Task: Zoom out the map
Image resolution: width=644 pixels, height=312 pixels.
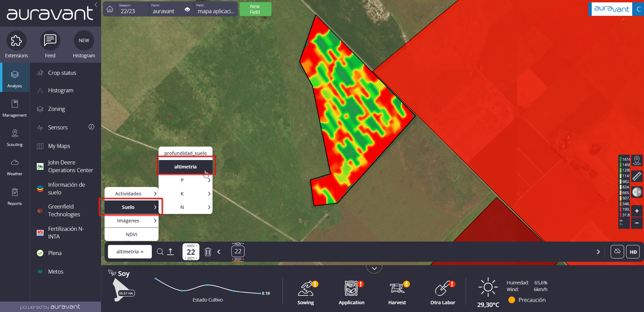Action: 637,223
